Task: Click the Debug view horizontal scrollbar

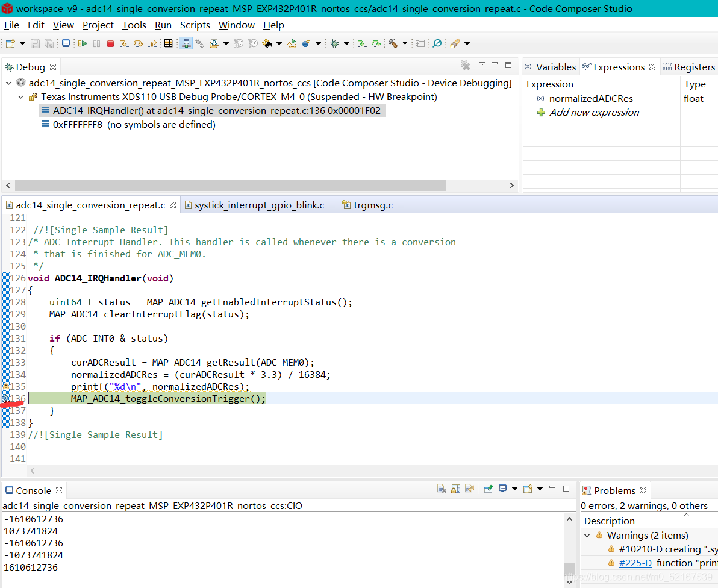Action: (230, 185)
